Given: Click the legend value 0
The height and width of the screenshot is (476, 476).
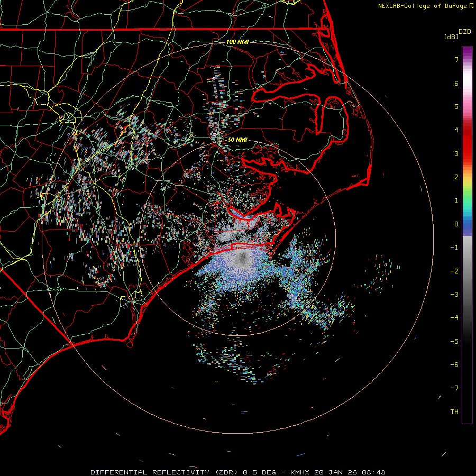Looking at the screenshot, I should coord(456,224).
